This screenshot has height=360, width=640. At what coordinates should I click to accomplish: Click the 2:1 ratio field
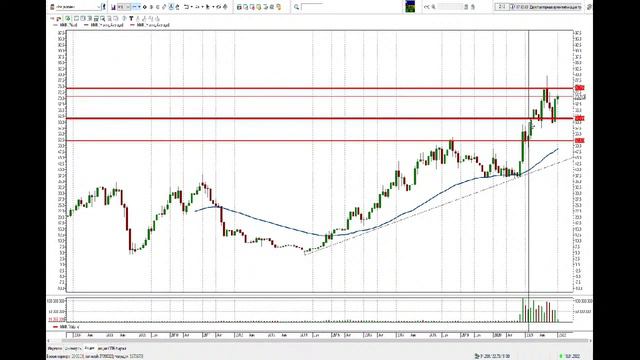pyautogui.click(x=502, y=7)
